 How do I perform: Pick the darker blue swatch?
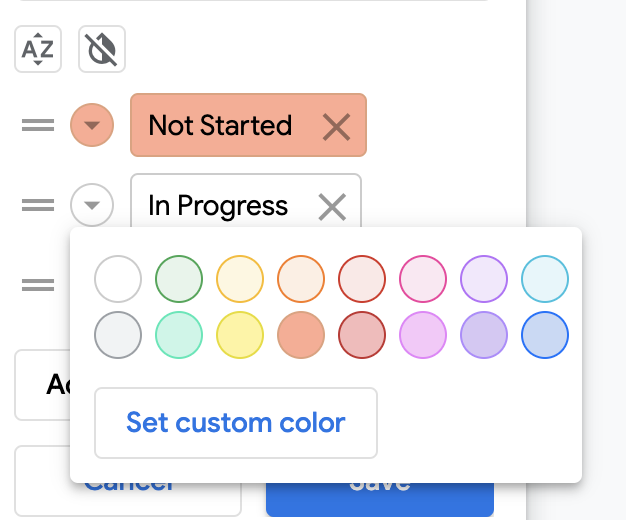[545, 334]
